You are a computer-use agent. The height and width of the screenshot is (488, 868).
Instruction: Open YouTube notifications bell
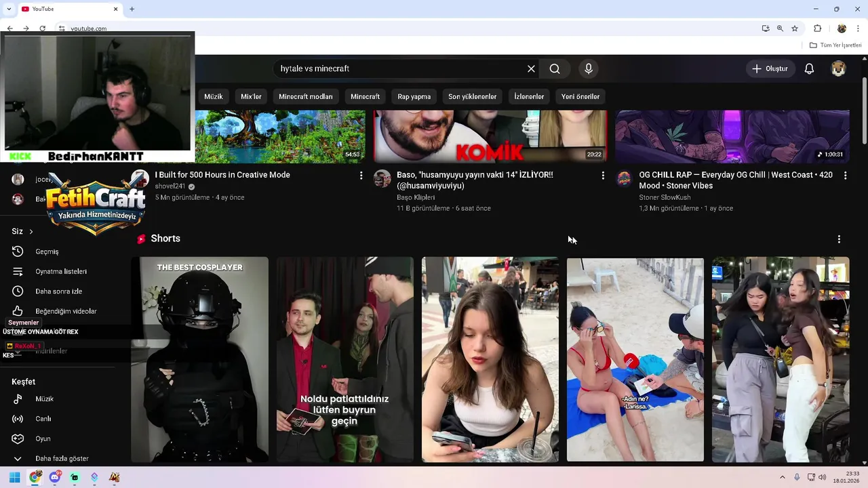(809, 68)
